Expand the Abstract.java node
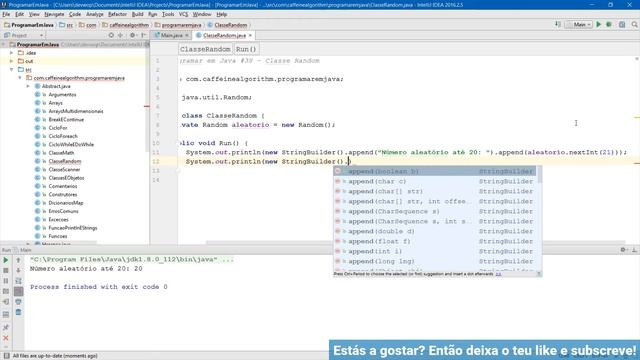Image resolution: width=640 pixels, height=360 pixels. click(28, 86)
